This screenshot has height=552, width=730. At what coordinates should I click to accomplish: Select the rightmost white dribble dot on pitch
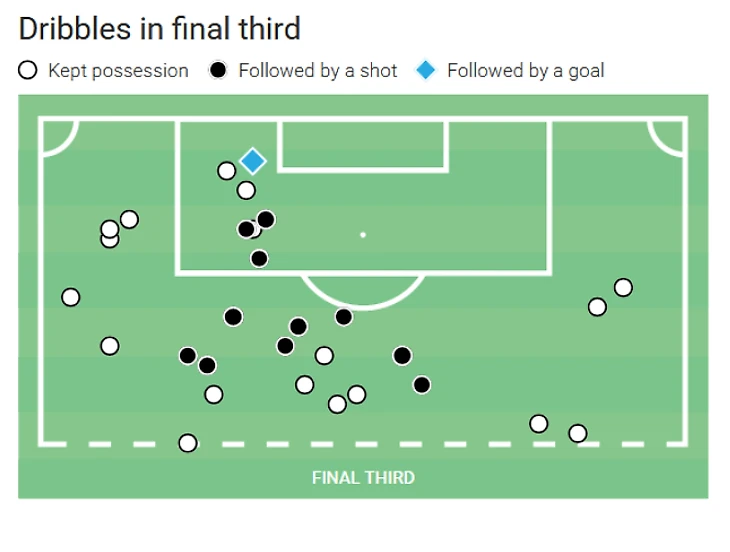point(623,288)
